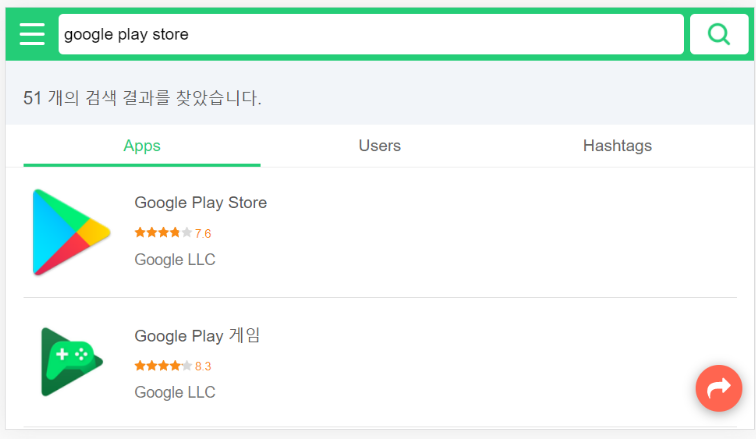Click the 51 search results count text

click(142, 98)
